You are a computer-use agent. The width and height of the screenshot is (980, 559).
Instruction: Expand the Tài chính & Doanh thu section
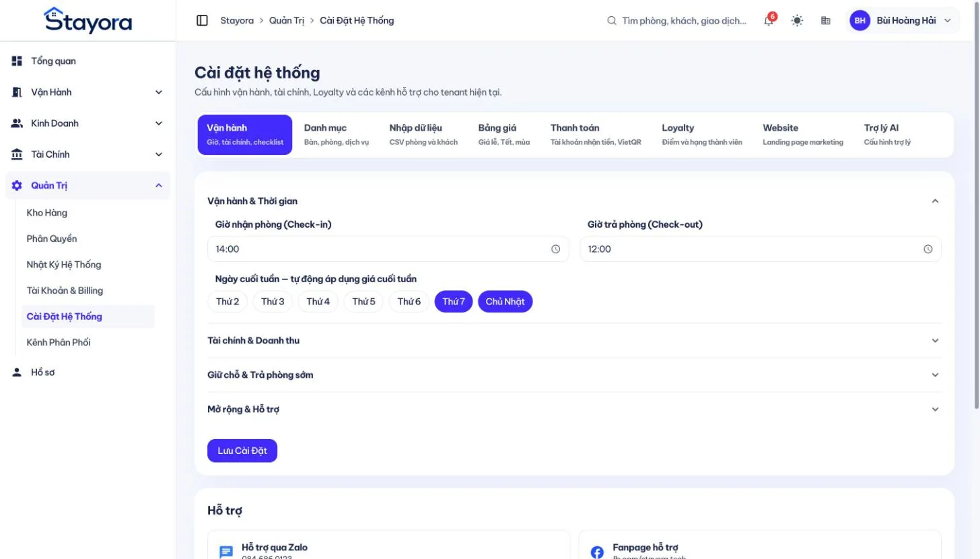tap(935, 341)
